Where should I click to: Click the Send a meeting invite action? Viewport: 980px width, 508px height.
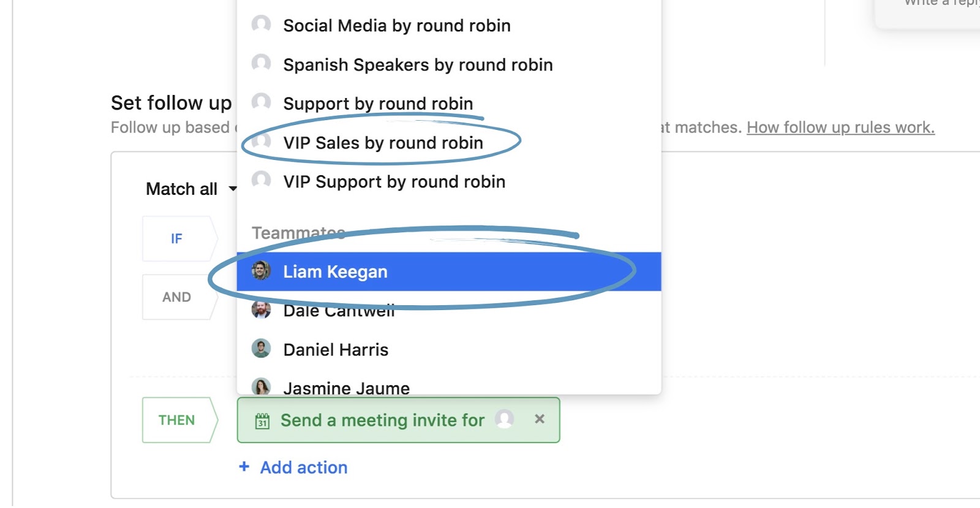pyautogui.click(x=382, y=420)
